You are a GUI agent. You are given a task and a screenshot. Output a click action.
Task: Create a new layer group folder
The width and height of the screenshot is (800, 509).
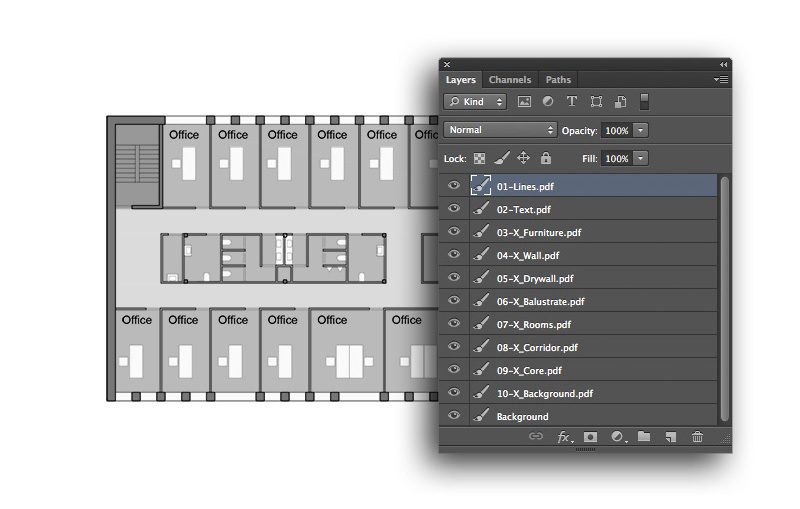tap(644, 437)
